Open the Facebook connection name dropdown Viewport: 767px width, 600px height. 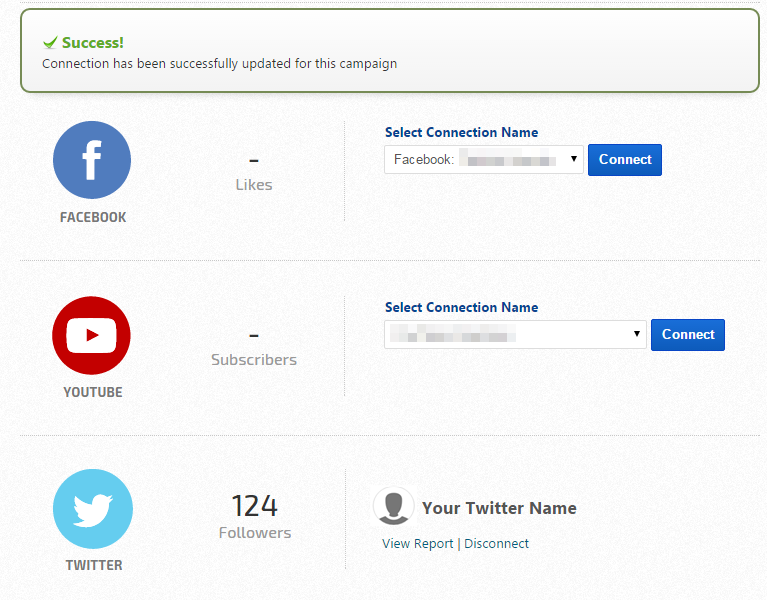[484, 160]
